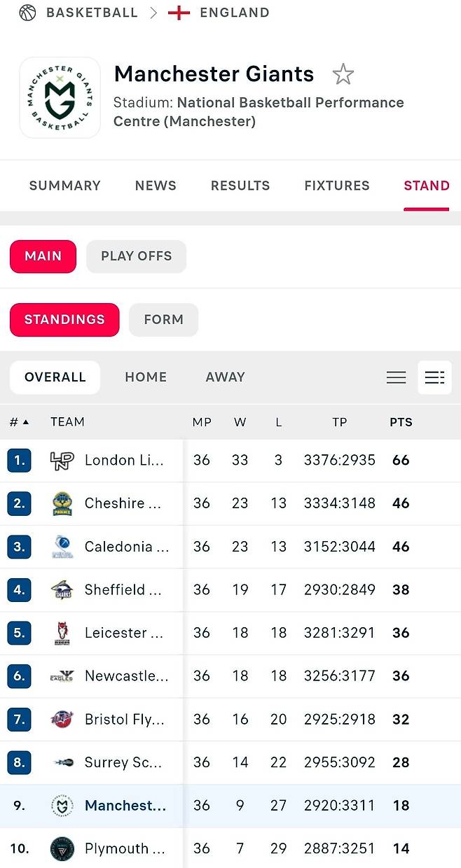Switch to the Form view

click(163, 320)
